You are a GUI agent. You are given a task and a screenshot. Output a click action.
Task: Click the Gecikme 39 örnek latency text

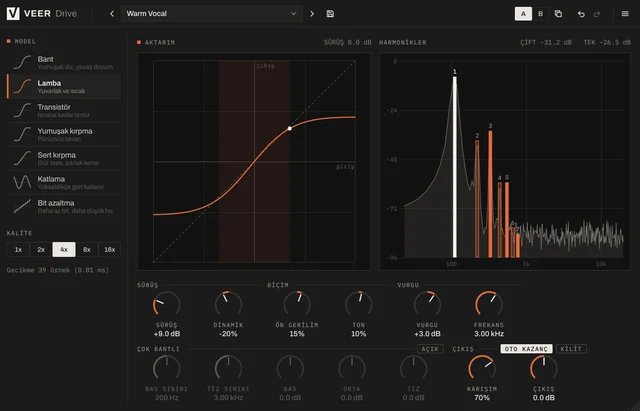(58, 270)
